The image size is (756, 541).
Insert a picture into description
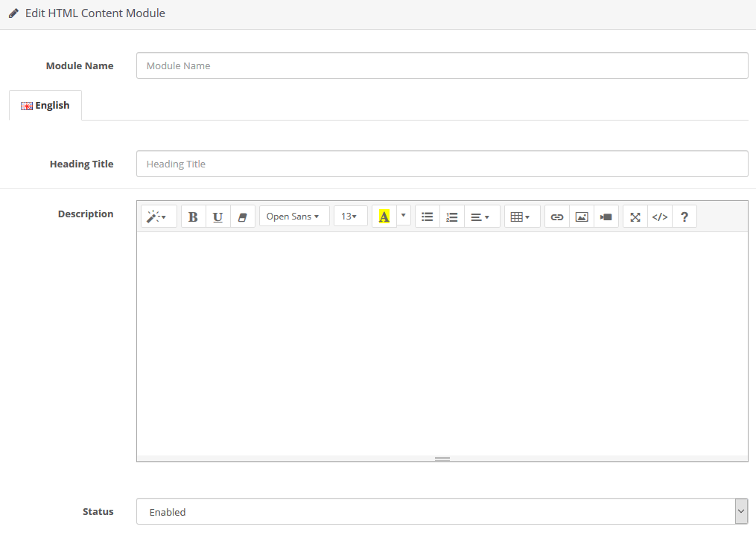point(582,217)
